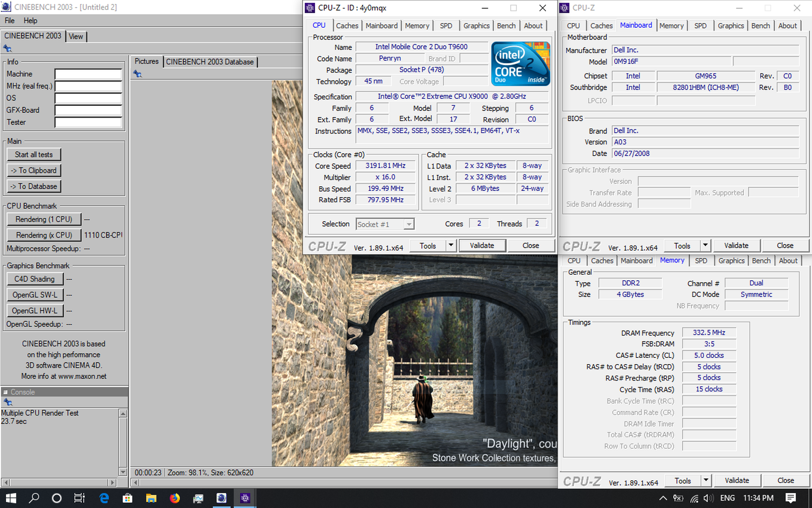
Task: Open Graphics tab in Mainboard CPU-Z window
Action: [x=731, y=26]
